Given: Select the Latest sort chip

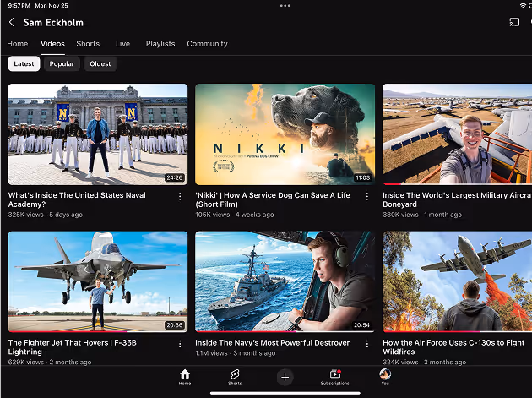Looking at the screenshot, I should pyautogui.click(x=24, y=64).
